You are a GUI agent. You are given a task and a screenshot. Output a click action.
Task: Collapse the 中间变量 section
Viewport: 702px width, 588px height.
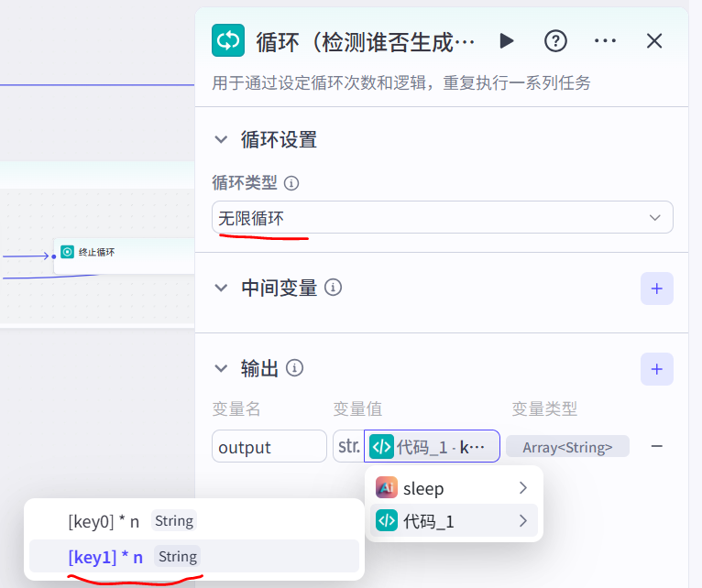tap(221, 288)
